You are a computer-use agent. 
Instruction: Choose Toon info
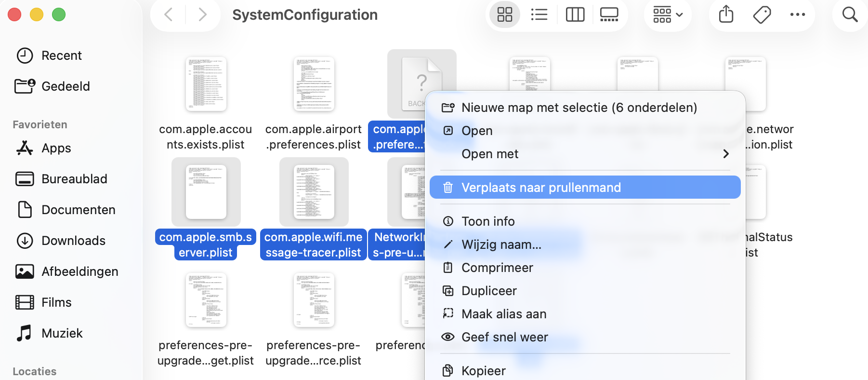(585, 221)
